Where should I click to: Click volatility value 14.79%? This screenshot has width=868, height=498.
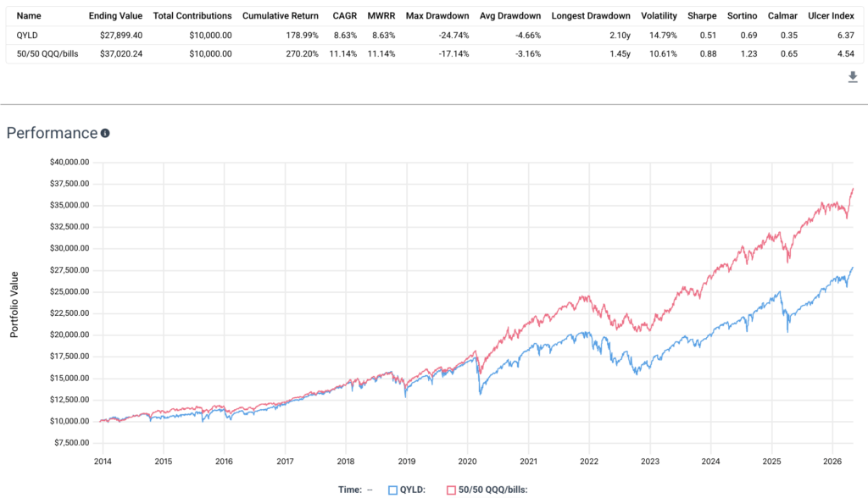[663, 36]
